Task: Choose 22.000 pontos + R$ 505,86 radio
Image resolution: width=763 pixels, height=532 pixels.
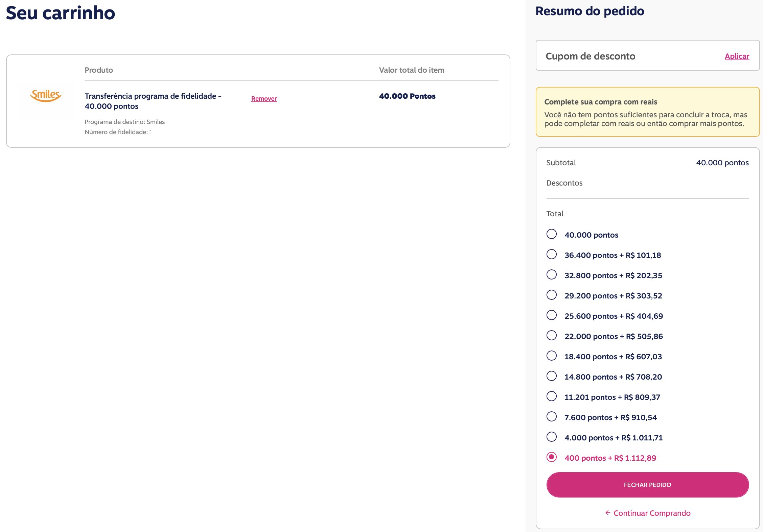Action: [x=552, y=336]
